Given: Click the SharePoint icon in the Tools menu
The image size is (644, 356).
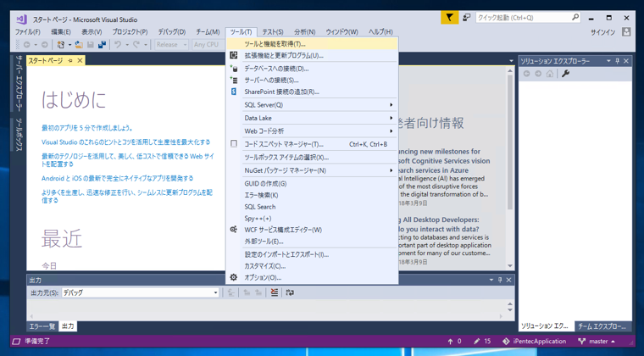Looking at the screenshot, I should coord(234,92).
